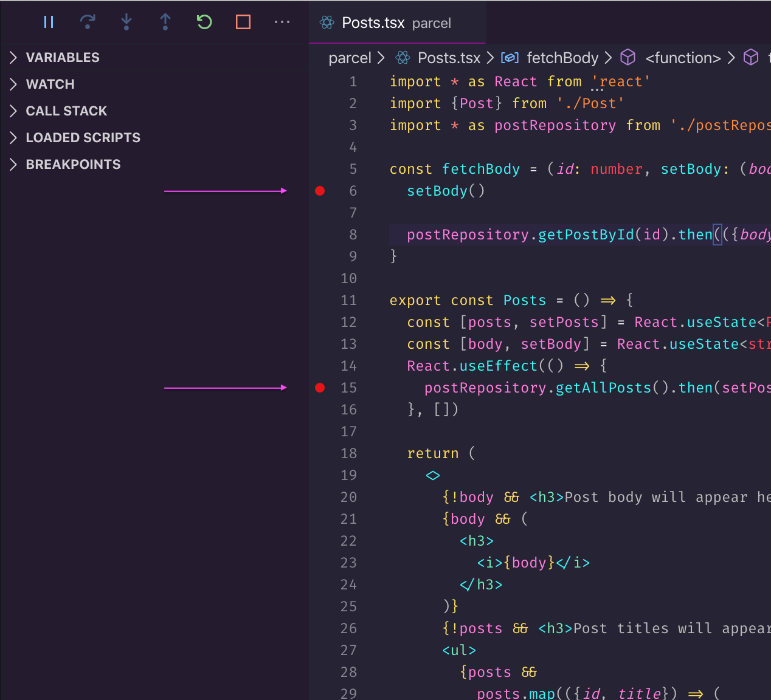The image size is (771, 700).
Task: Switch to the Posts.tsx editor tab
Action: coord(373,23)
